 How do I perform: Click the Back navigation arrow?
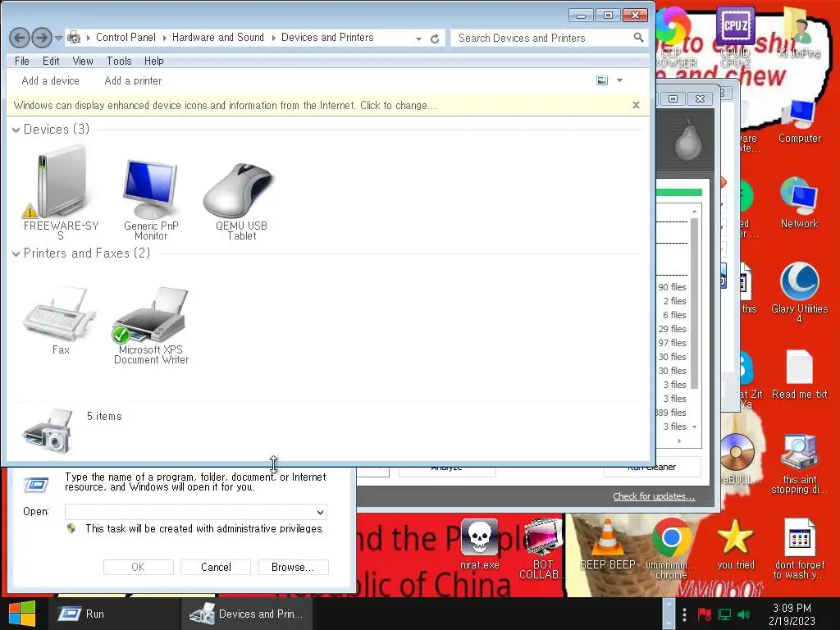tap(20, 38)
